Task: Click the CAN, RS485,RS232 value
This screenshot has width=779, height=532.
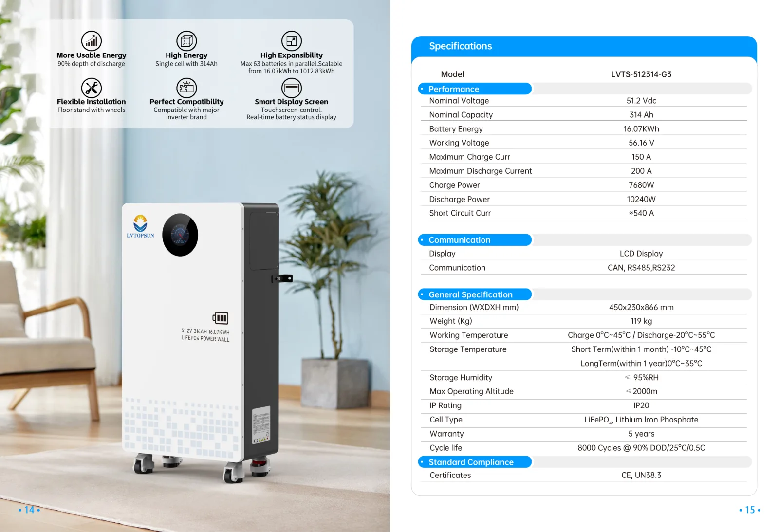Action: 641,268
